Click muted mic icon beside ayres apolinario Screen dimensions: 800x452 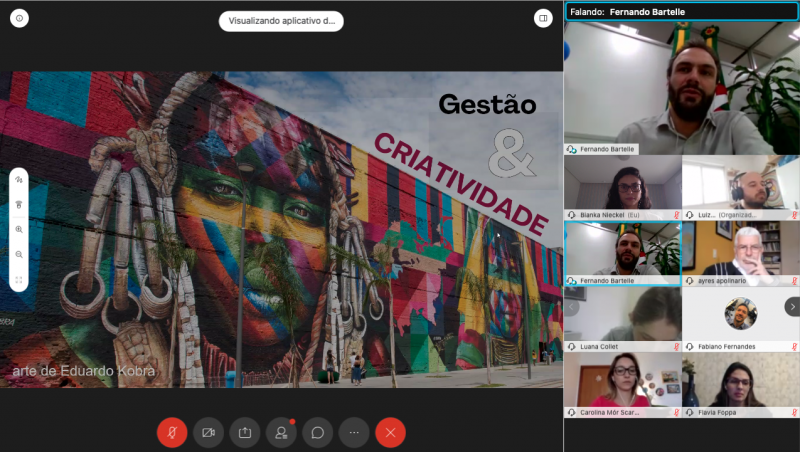[794, 281]
